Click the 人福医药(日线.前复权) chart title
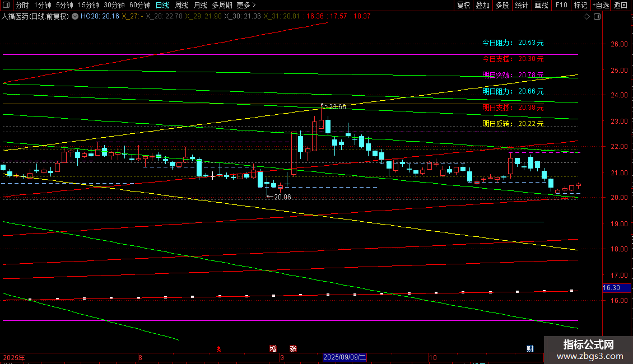The height and width of the screenshot is (364, 633). coord(35,16)
